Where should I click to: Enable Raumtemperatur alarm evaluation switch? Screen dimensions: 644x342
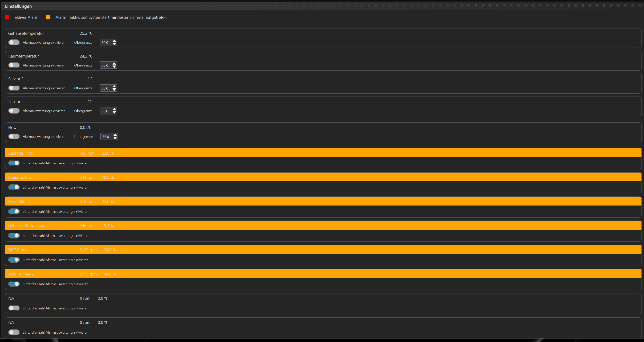(x=14, y=65)
